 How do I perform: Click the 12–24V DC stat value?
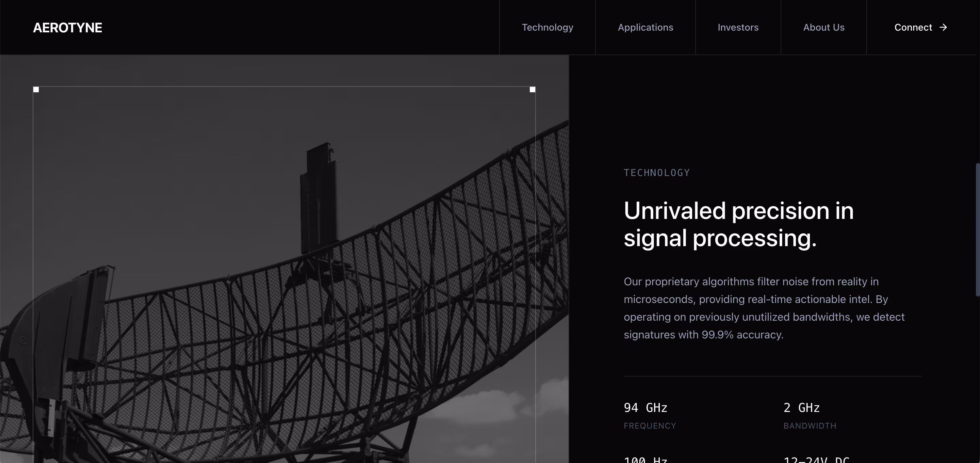[816, 460]
